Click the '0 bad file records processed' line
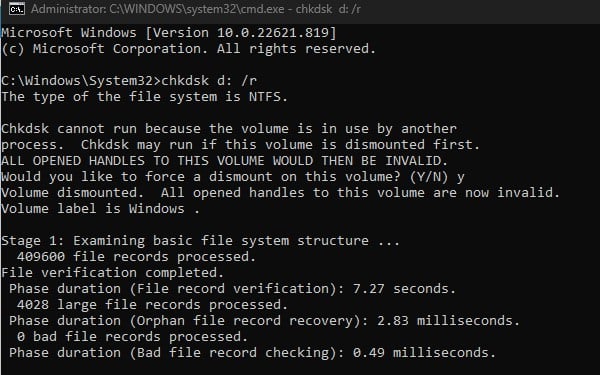The height and width of the screenshot is (375, 600). point(132,337)
